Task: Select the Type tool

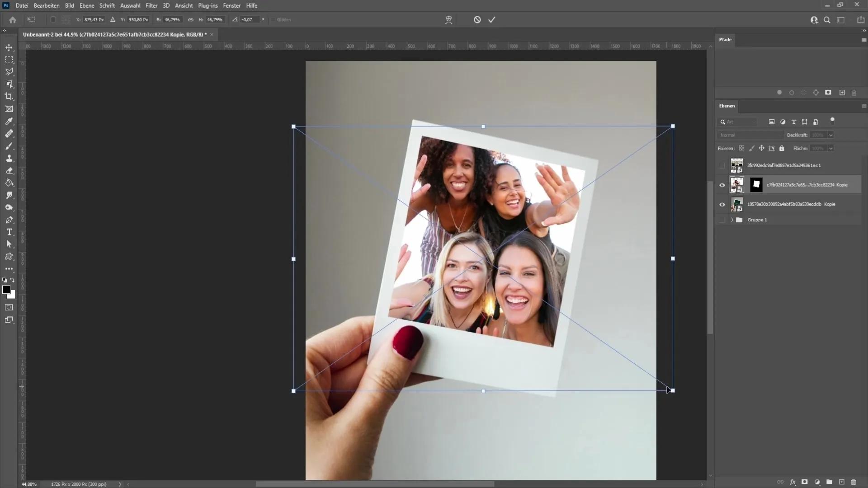Action: [8, 232]
